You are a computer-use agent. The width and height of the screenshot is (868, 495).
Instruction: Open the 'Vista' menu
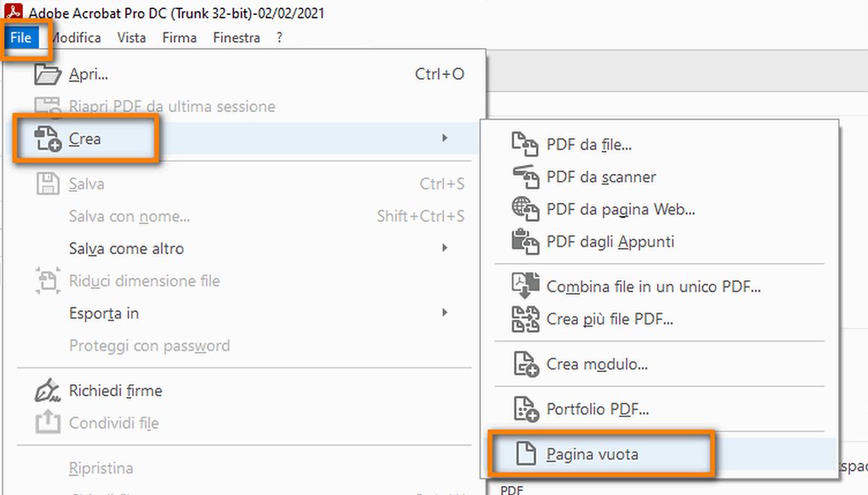coord(131,37)
